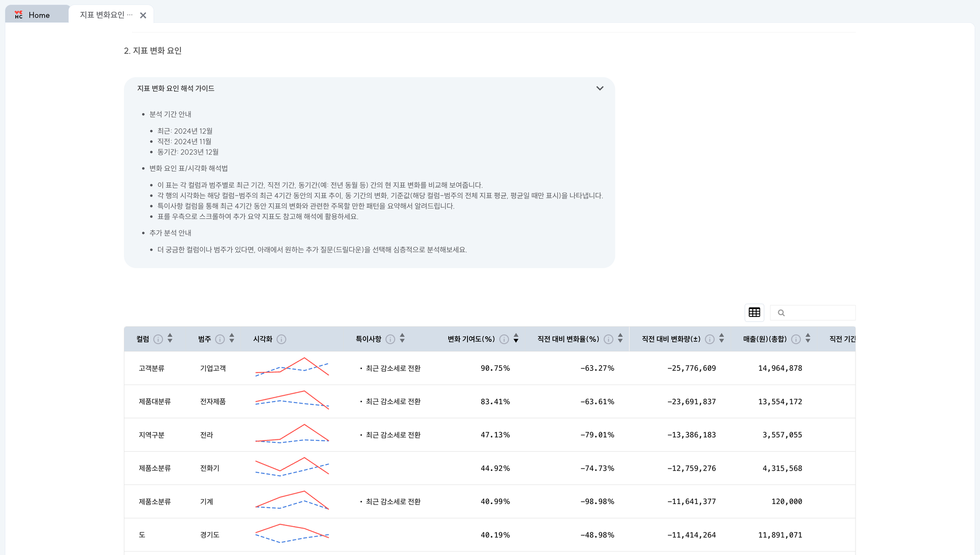Show info for 변화 기여도(%) column
The image size is (980, 555).
click(504, 339)
